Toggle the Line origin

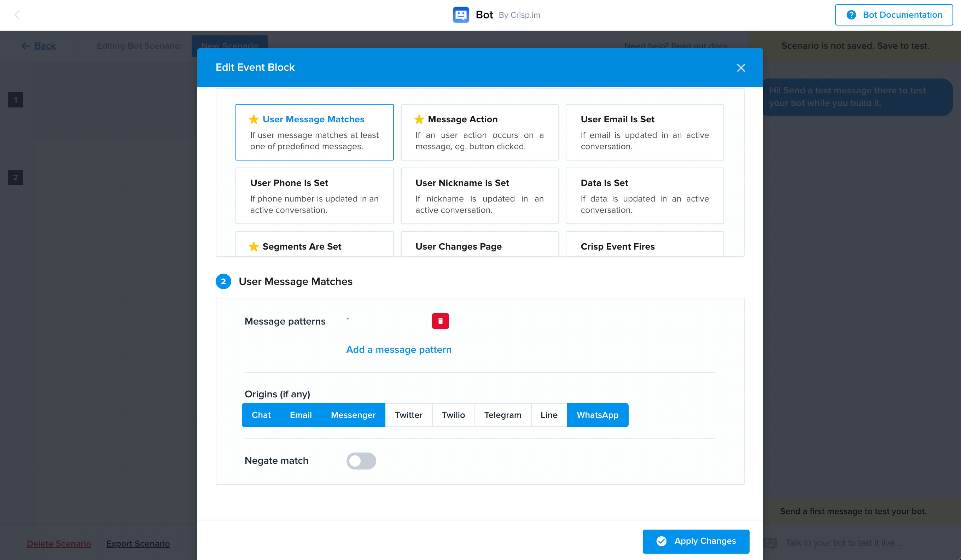coord(549,415)
